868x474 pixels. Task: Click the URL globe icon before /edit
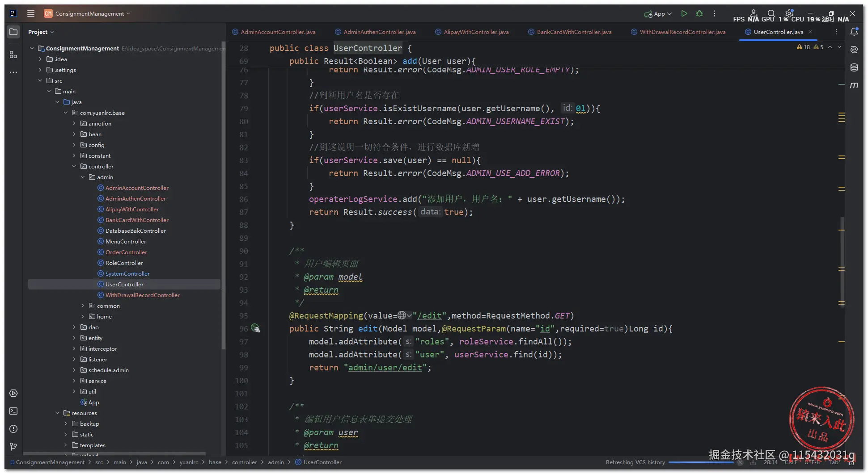point(402,315)
